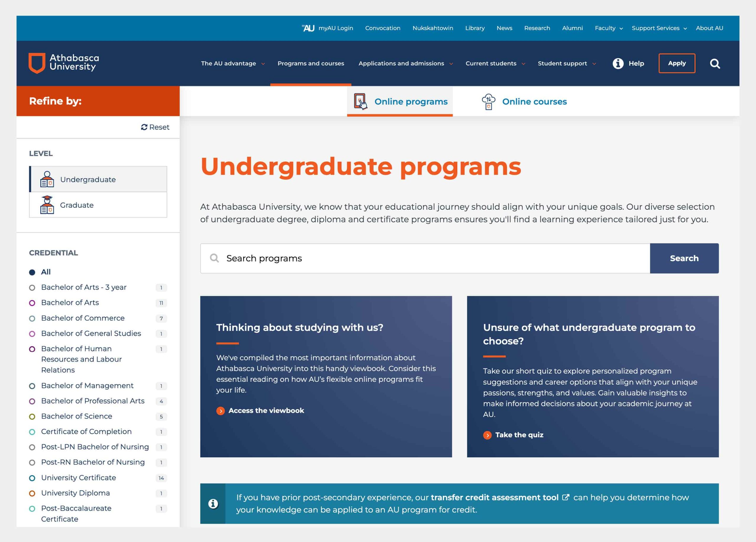Select Bachelor of Arts - 3 year radio
The image size is (756, 542).
[x=32, y=288]
